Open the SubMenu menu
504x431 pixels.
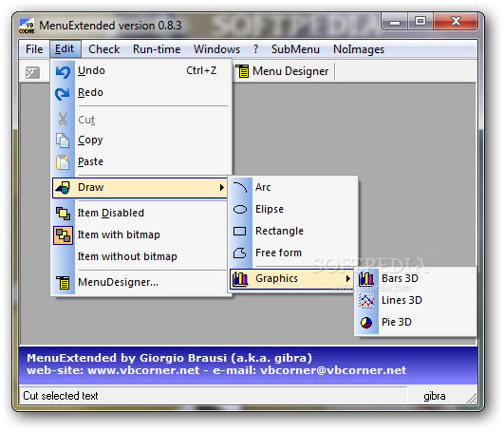pos(295,49)
